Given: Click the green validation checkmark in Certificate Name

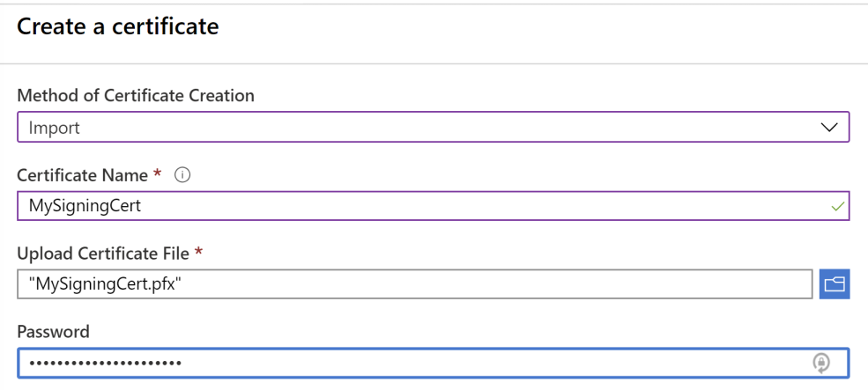Looking at the screenshot, I should [836, 207].
